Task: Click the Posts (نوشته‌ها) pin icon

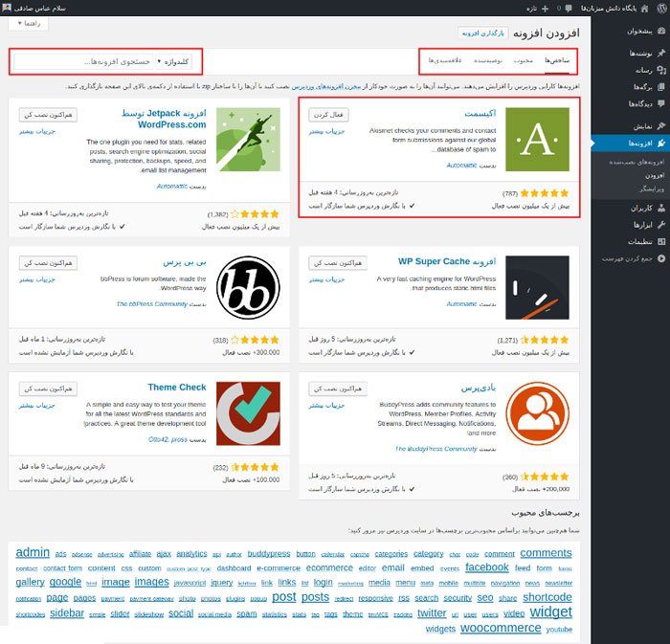Action: (x=659, y=54)
